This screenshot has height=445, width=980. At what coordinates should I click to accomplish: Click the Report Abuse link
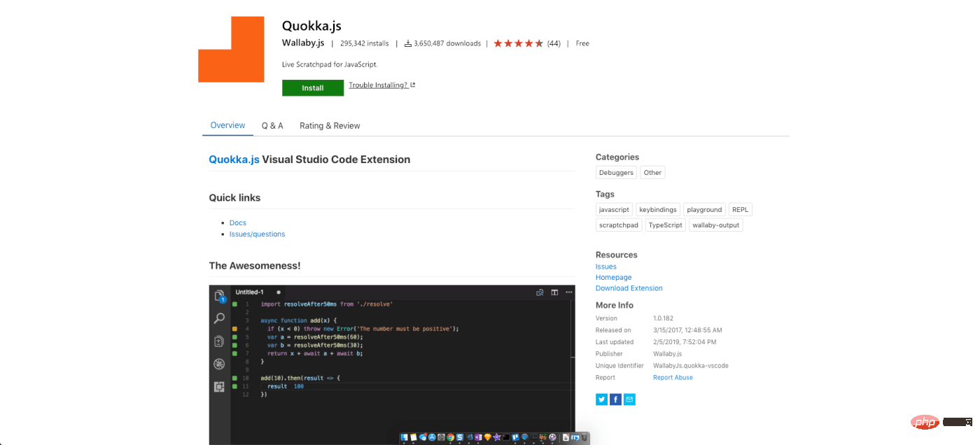(673, 378)
